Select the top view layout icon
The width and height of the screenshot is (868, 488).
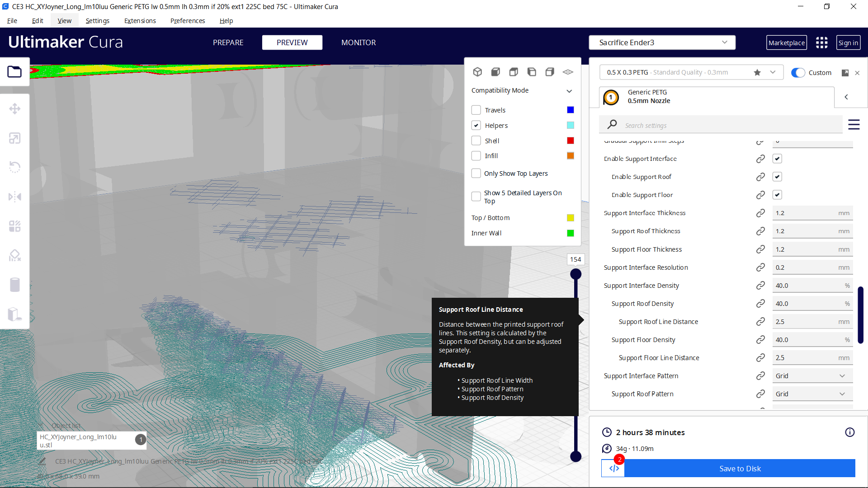[x=514, y=72]
